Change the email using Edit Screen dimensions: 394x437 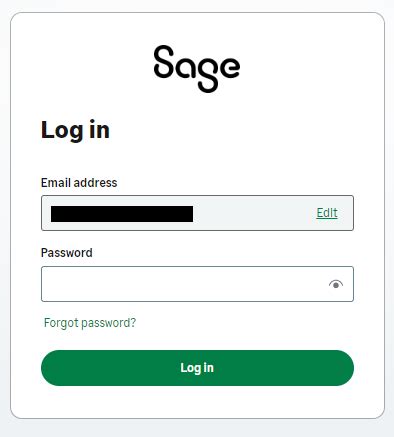point(327,213)
